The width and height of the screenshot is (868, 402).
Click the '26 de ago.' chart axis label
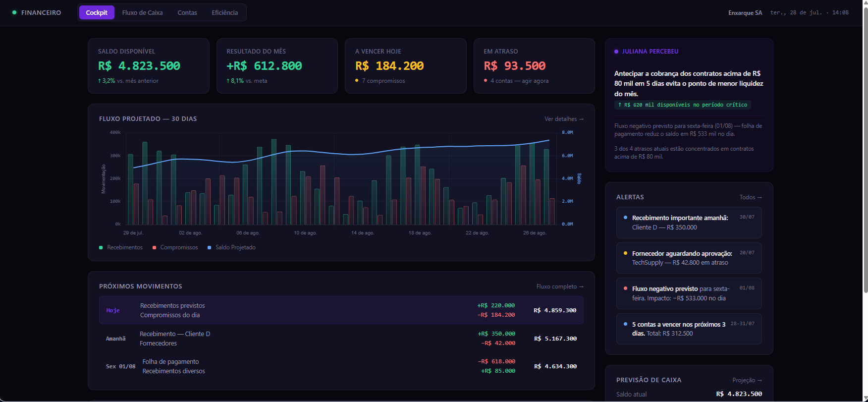(x=535, y=233)
